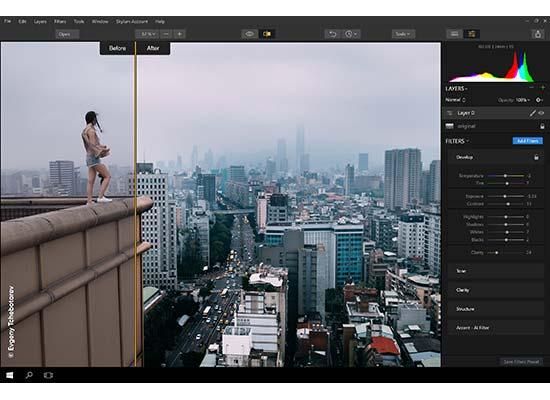Toggle the quick preview eye icon
The image size is (550, 400).
point(250,34)
